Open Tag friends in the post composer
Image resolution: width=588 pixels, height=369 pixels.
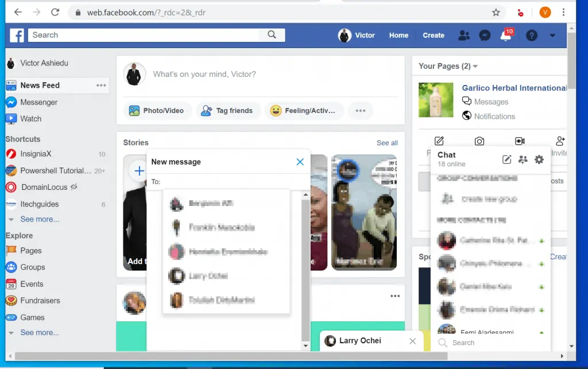[228, 110]
